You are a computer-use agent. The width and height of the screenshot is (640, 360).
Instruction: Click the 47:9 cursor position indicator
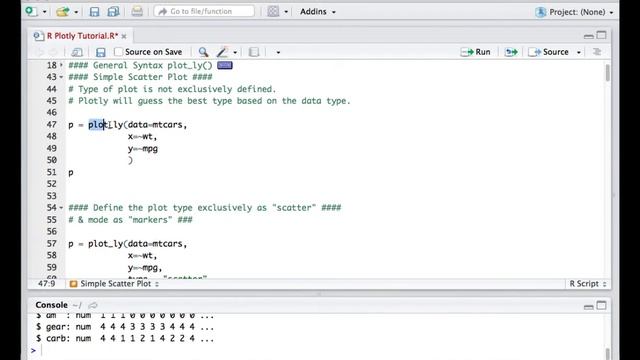47,284
